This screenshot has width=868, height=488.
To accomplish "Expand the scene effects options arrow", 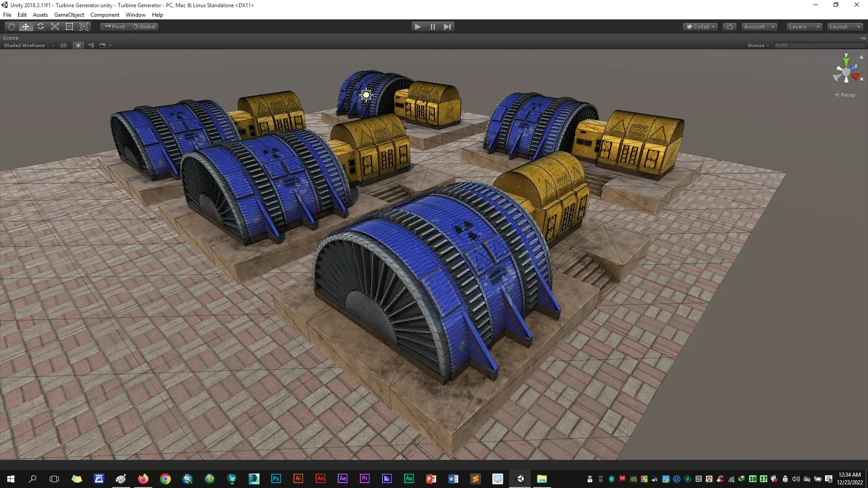I will [x=110, y=45].
